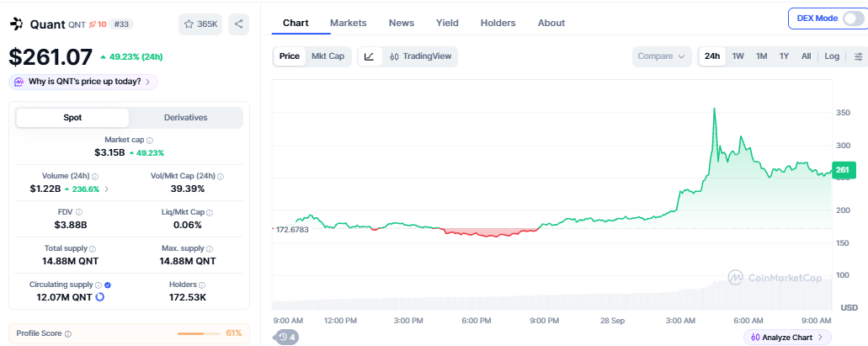Select the All time range
The image size is (868, 346).
point(806,56)
